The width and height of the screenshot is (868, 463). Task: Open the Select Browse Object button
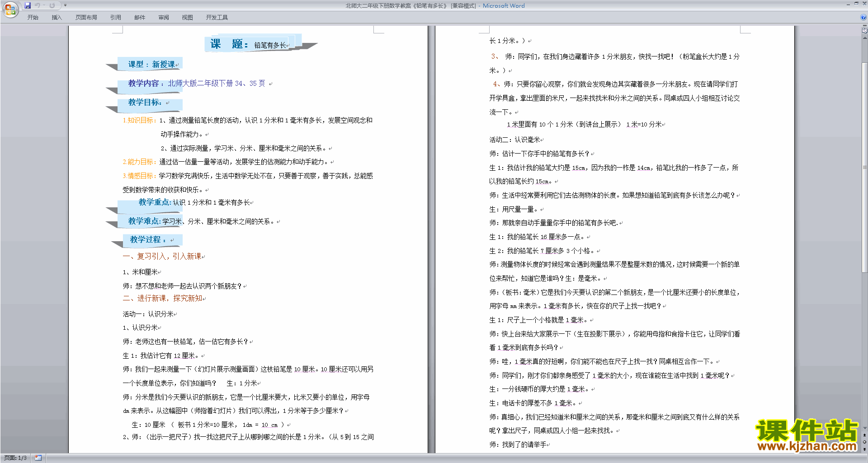tap(865, 442)
